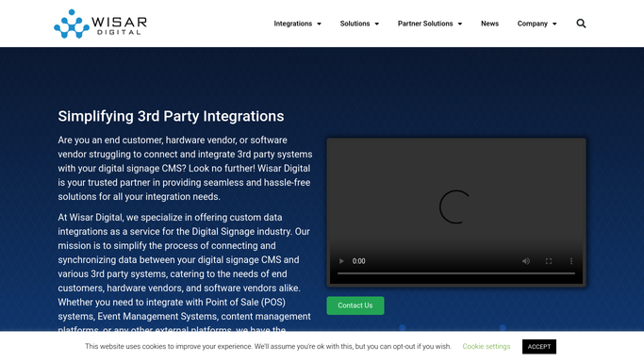Screen dimensions: 644x362
Task: Click the Simplifying 3rd Party Integrations heading
Action: coord(171,116)
